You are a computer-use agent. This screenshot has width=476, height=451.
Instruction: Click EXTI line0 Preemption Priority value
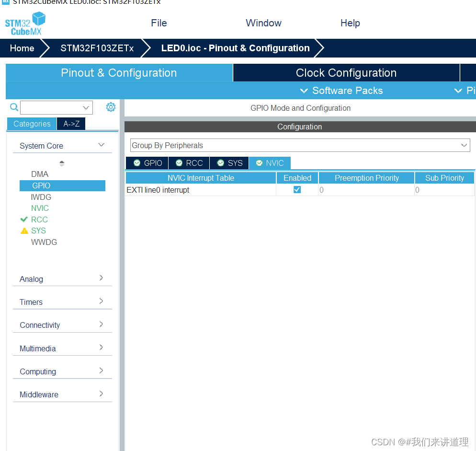[366, 190]
